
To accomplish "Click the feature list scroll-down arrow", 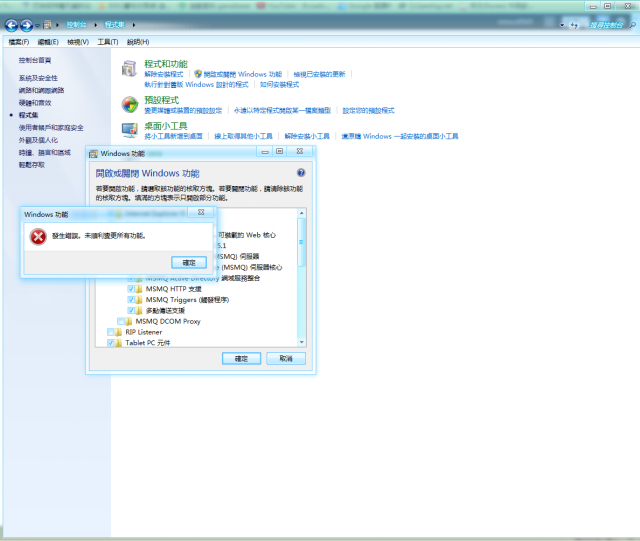I will click(x=302, y=342).
